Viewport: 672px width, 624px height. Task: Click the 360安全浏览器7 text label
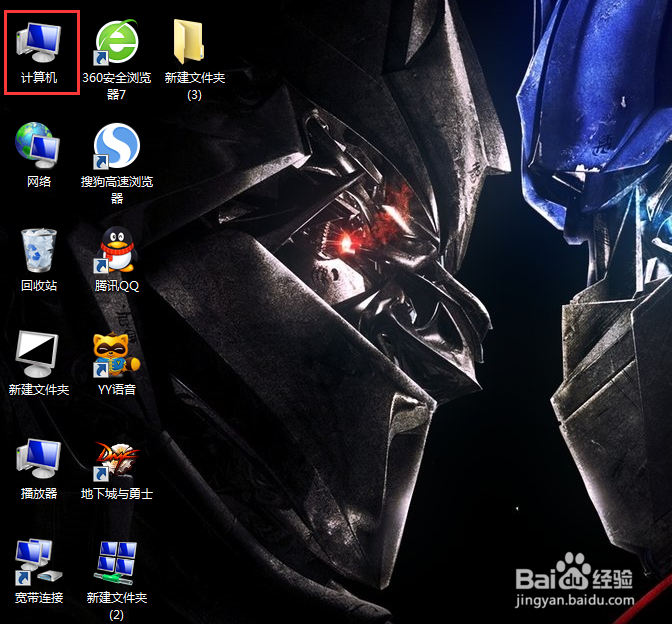point(117,86)
